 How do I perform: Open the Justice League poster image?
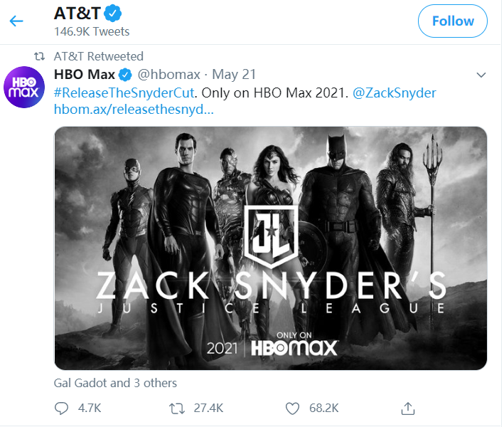tap(271, 248)
